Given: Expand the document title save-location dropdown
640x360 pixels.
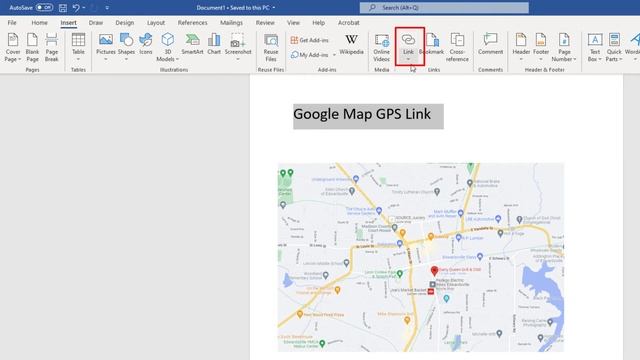Looking at the screenshot, I should click(x=273, y=8).
